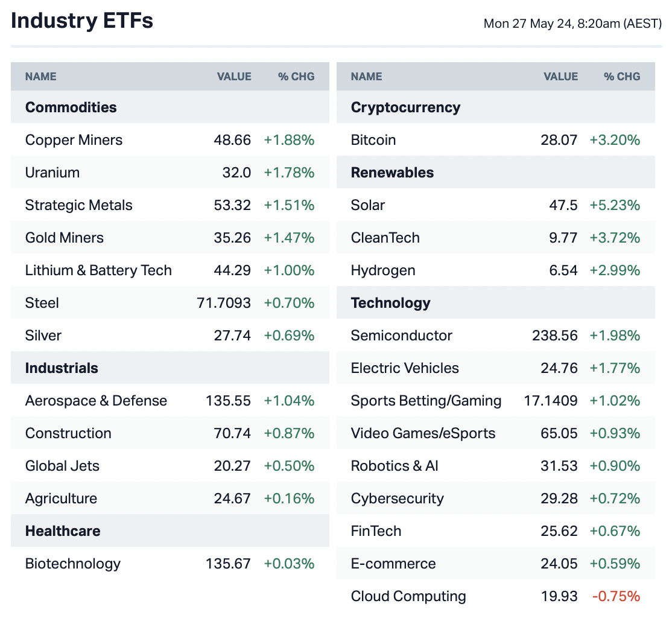Open the Solar ETF row
The image size is (672, 618).
368,205
